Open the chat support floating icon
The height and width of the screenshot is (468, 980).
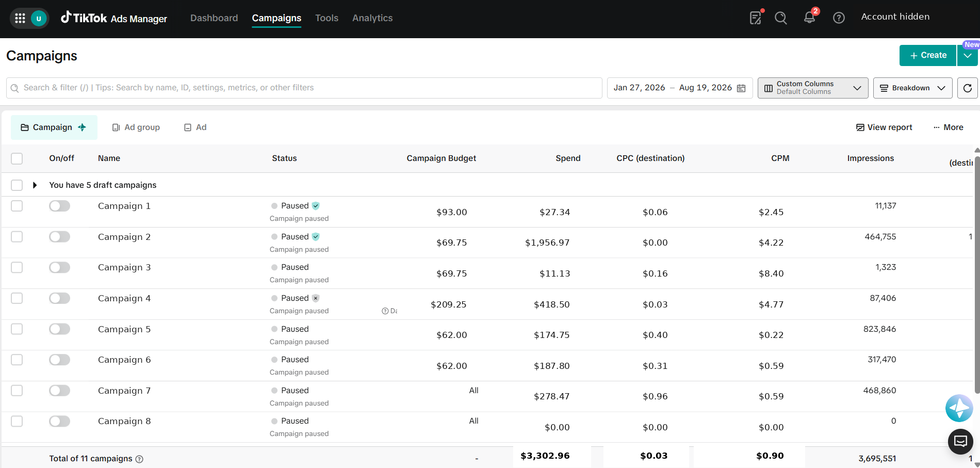pyautogui.click(x=960, y=441)
